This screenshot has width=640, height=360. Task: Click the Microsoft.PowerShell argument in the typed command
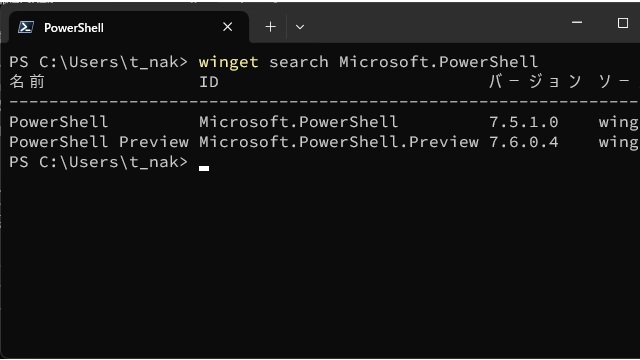438,62
